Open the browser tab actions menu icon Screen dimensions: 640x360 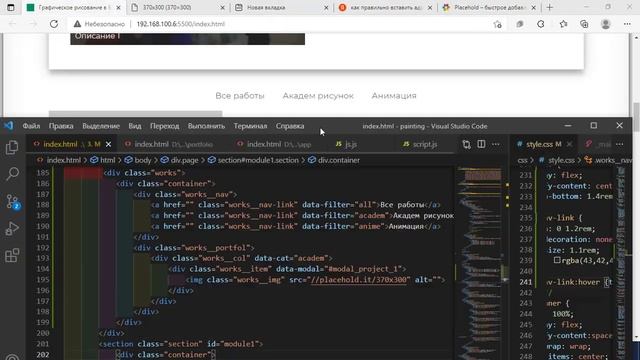click(x=11, y=7)
